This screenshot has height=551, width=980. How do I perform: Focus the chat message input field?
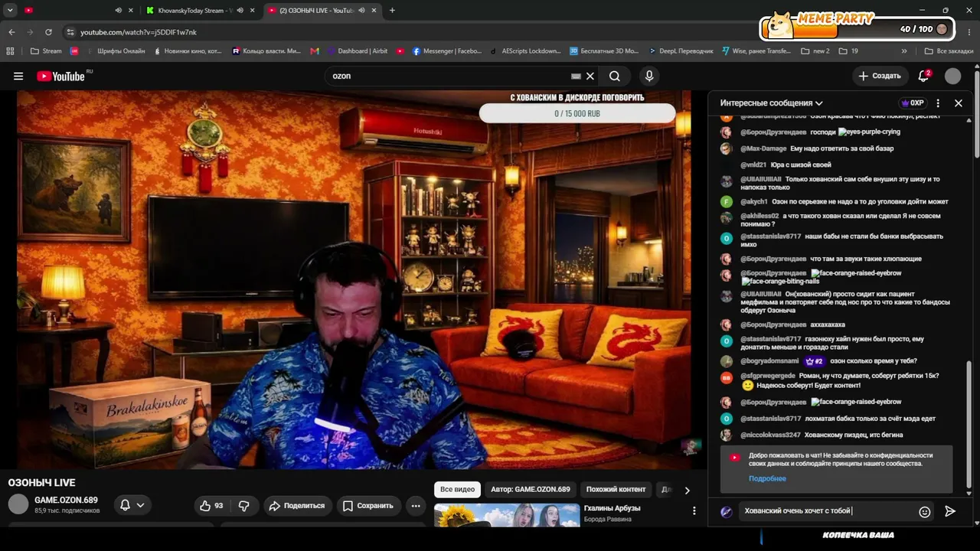pos(827,511)
